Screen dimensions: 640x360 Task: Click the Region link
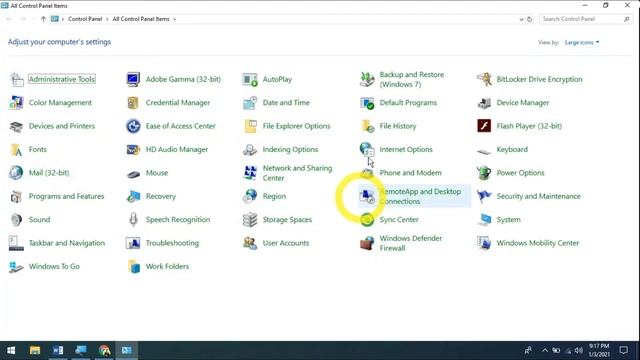(274, 196)
